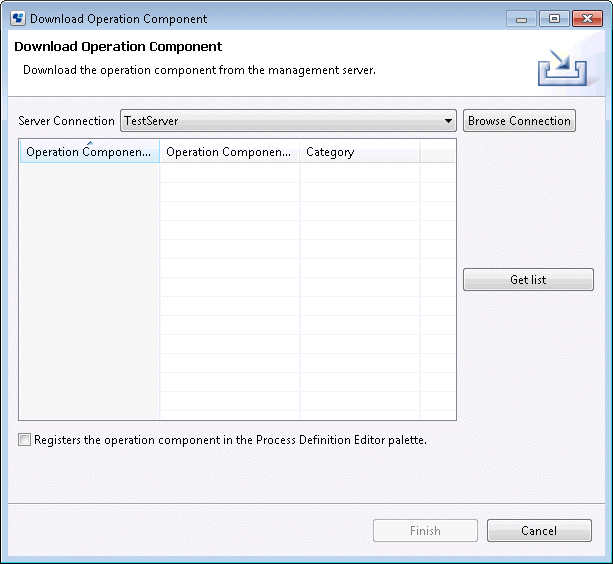Image resolution: width=613 pixels, height=564 pixels.
Task: Enable registering component in Process Definition Editor palette
Action: pos(24,440)
